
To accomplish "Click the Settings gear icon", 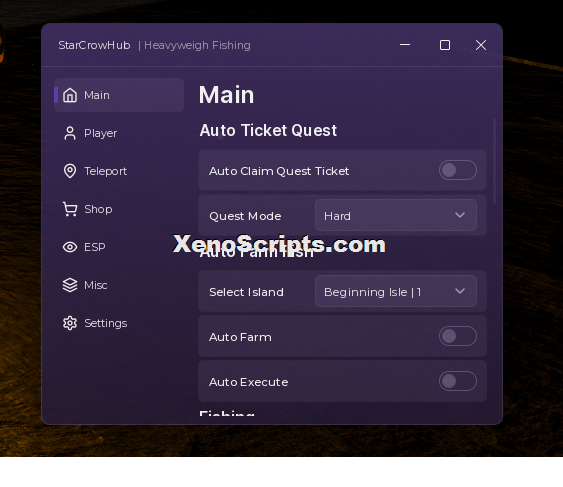I will (x=70, y=323).
